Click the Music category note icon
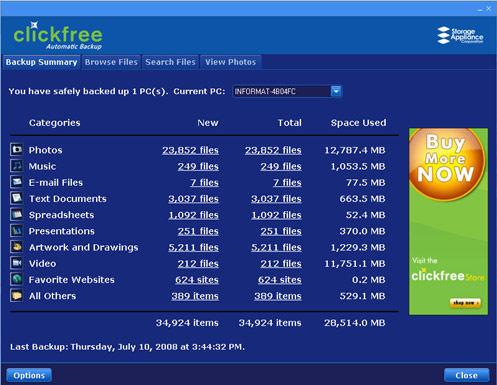The width and height of the screenshot is (497, 385). point(17,166)
